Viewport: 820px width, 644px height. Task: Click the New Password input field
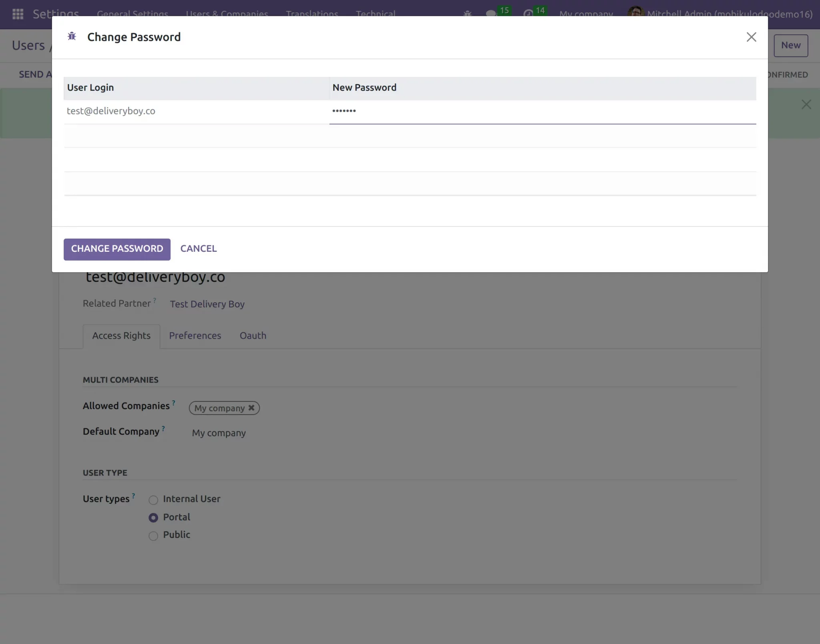pos(543,112)
